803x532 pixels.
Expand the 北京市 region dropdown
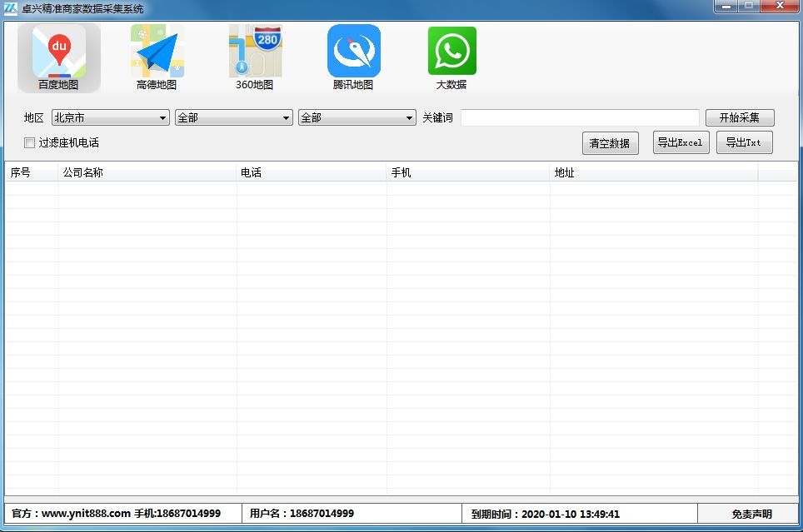[x=111, y=118]
